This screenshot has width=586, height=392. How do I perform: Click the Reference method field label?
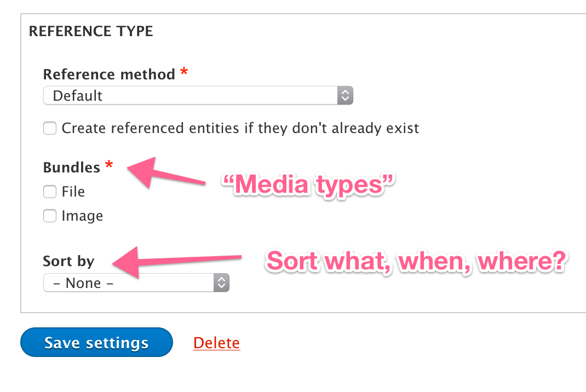click(109, 74)
